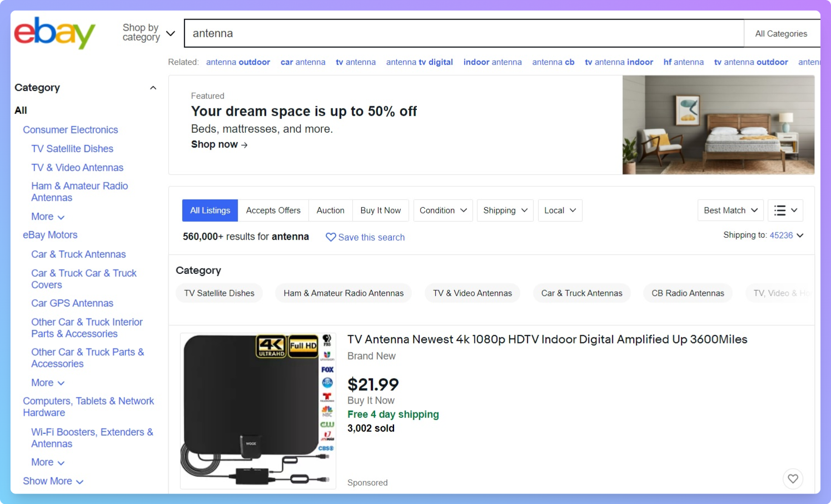The width and height of the screenshot is (831, 504).
Task: Collapse the Category sidebar section
Action: pyautogui.click(x=153, y=88)
